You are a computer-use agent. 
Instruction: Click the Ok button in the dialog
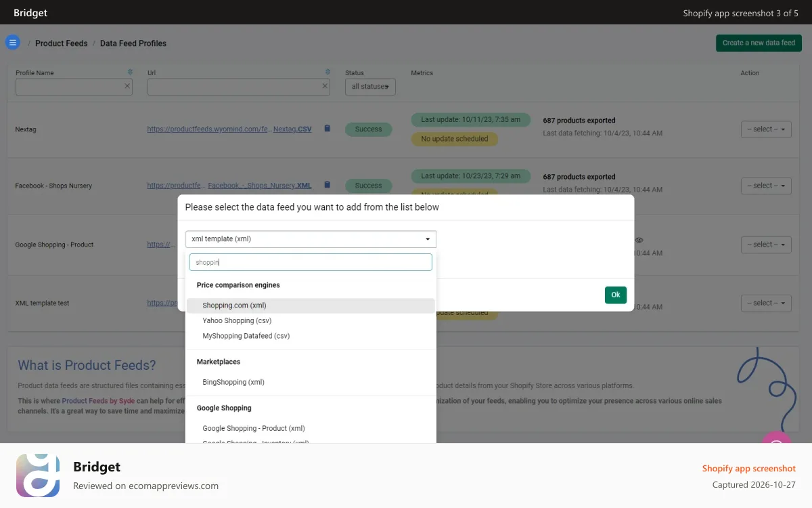click(x=616, y=295)
